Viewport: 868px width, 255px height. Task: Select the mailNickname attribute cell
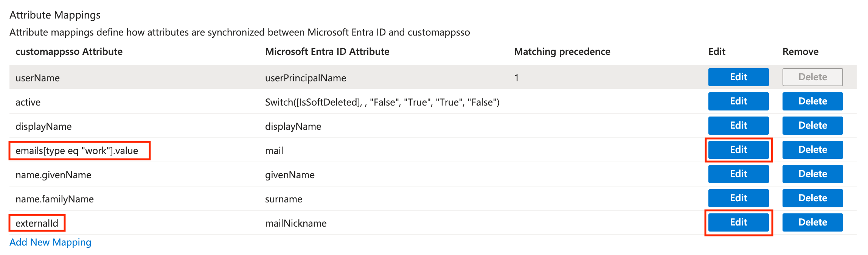296,223
